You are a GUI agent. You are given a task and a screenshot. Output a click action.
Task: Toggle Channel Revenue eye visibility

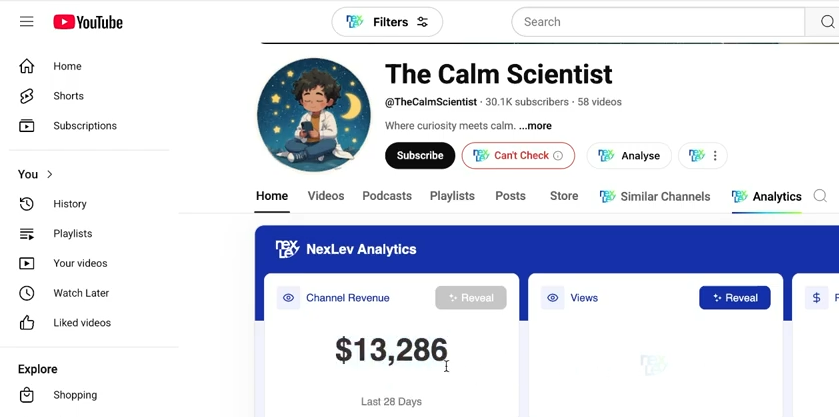coord(288,298)
